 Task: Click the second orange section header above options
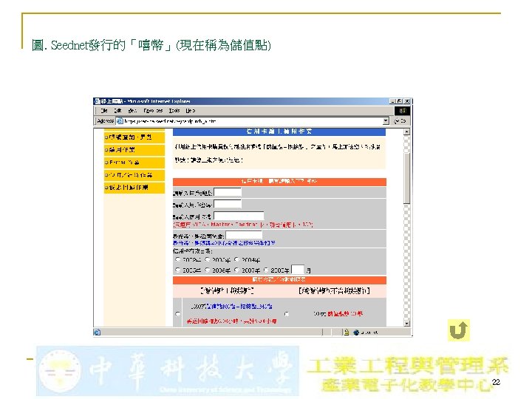pyautogui.click(x=279, y=280)
